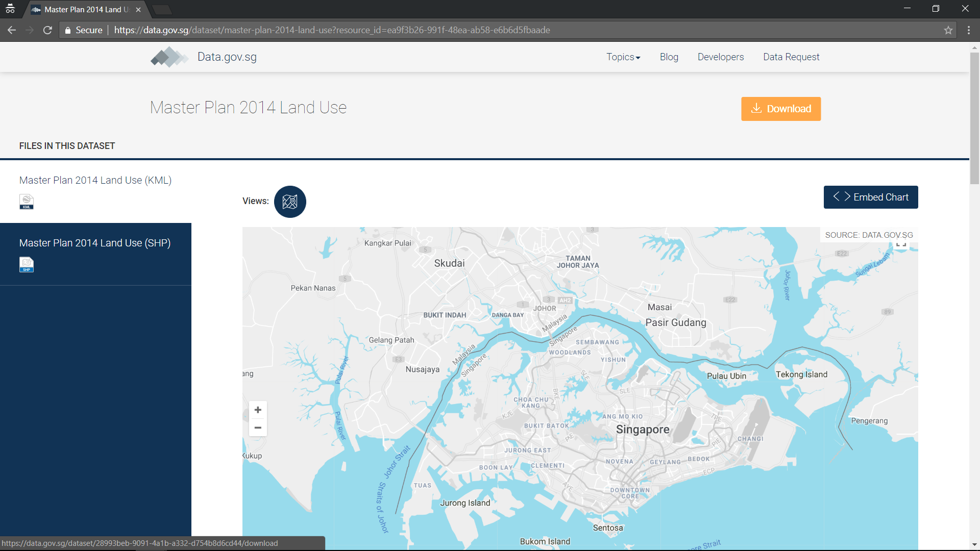Open the Data Request link
Image resolution: width=980 pixels, height=551 pixels.
[x=791, y=57]
